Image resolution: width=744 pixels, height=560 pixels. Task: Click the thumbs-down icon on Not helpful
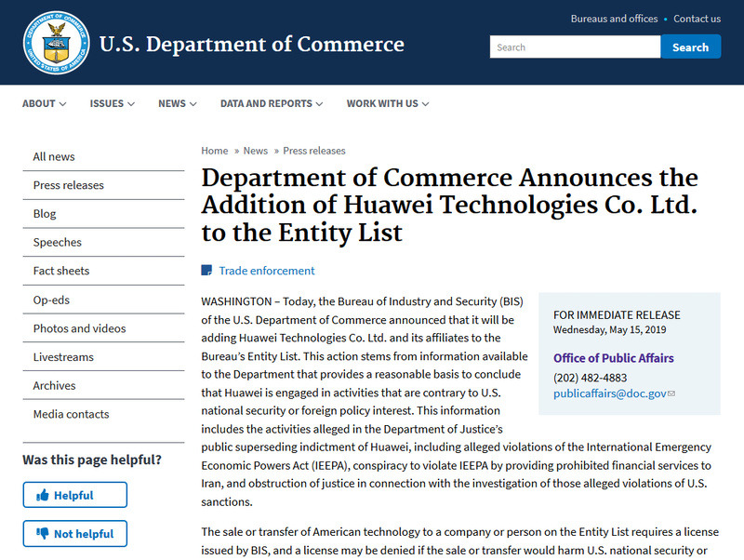pyautogui.click(x=41, y=534)
